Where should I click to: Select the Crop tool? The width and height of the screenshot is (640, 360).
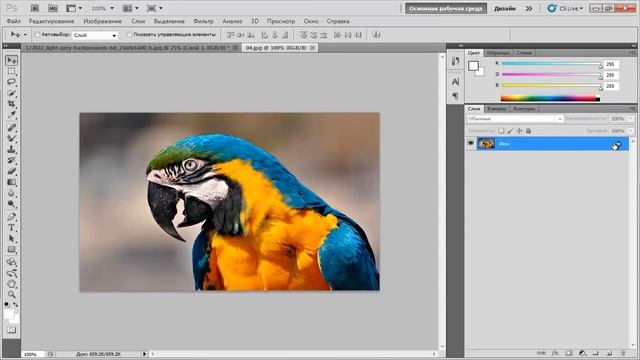pos(11,104)
